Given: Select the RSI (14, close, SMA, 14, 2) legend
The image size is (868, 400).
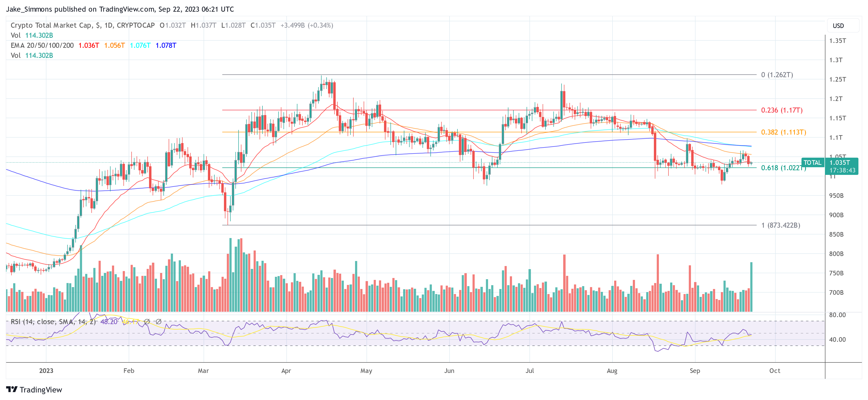Looking at the screenshot, I should pyautogui.click(x=53, y=322).
